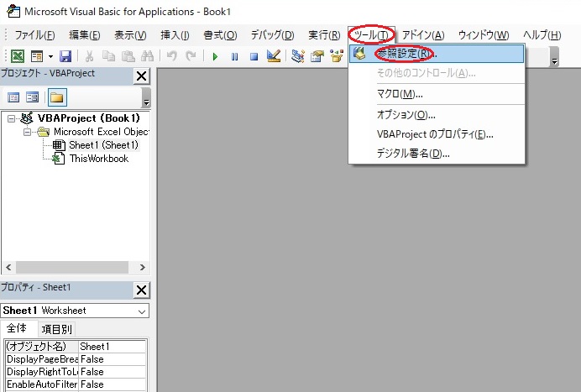Screen dimensions: 581x392
Task: Click View Code icon in project pane
Action: pos(13,97)
